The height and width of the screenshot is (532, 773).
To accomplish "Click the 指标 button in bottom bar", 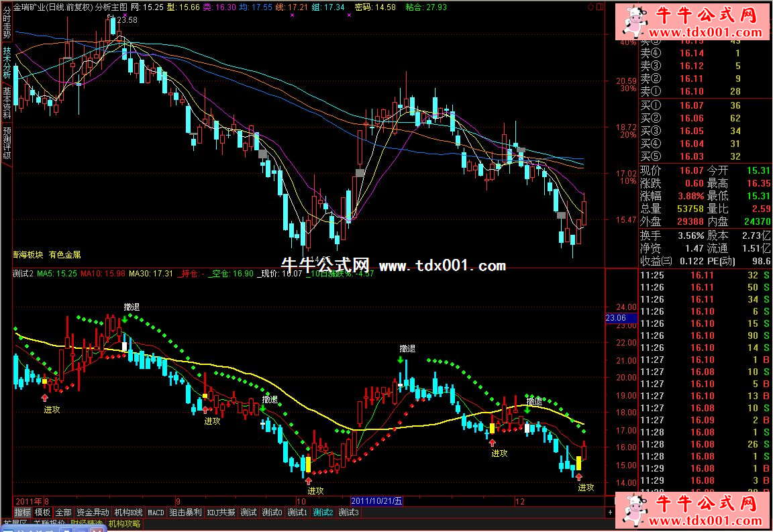I will (x=22, y=513).
